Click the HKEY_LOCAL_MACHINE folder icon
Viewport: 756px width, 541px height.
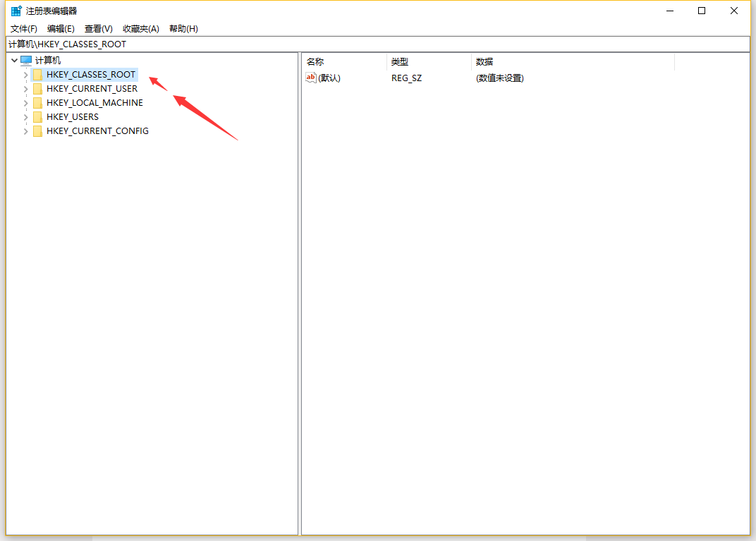(x=38, y=103)
